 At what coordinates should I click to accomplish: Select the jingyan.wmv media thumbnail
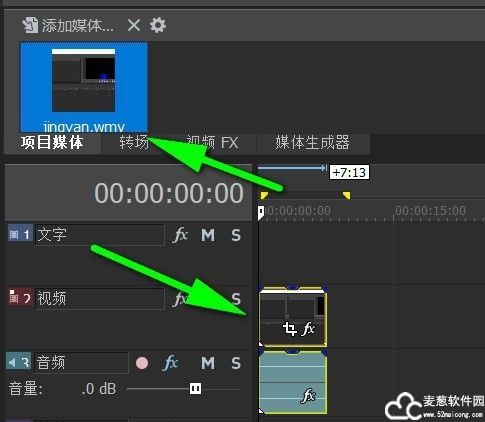pos(84,87)
